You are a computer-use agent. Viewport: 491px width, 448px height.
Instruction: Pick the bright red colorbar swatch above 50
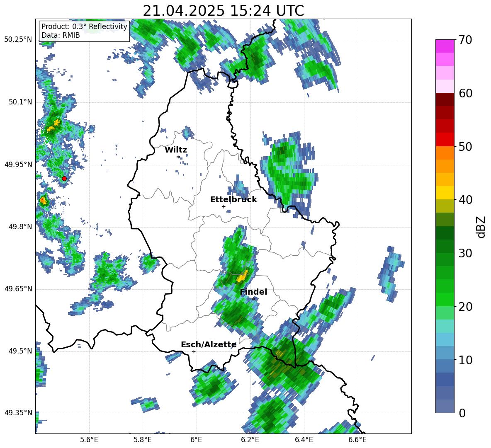click(445, 140)
